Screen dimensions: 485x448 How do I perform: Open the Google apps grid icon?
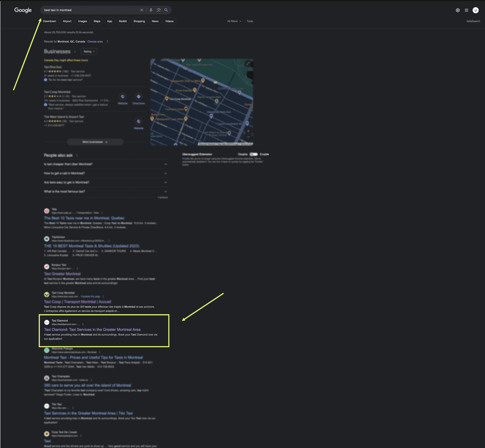click(466, 10)
